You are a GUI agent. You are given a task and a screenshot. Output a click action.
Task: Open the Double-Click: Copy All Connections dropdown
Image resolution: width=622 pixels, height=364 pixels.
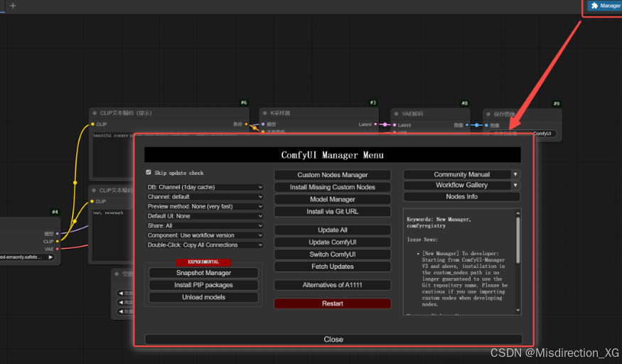pos(205,245)
